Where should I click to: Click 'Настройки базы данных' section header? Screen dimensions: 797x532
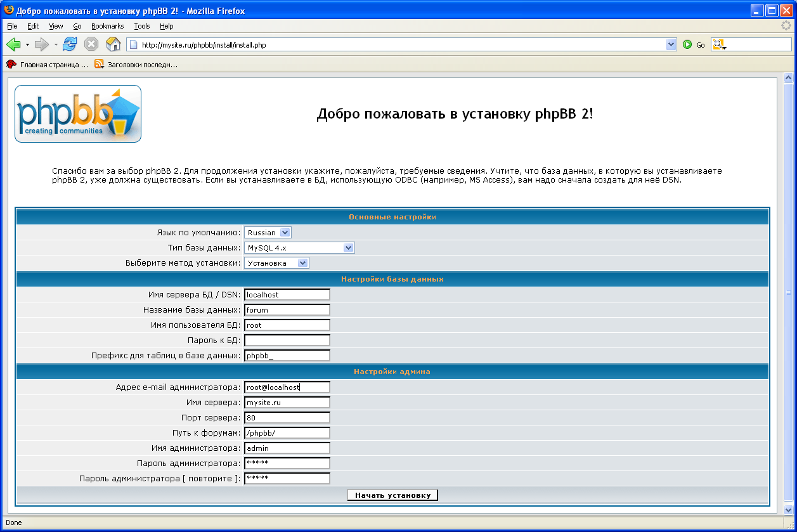pyautogui.click(x=392, y=278)
